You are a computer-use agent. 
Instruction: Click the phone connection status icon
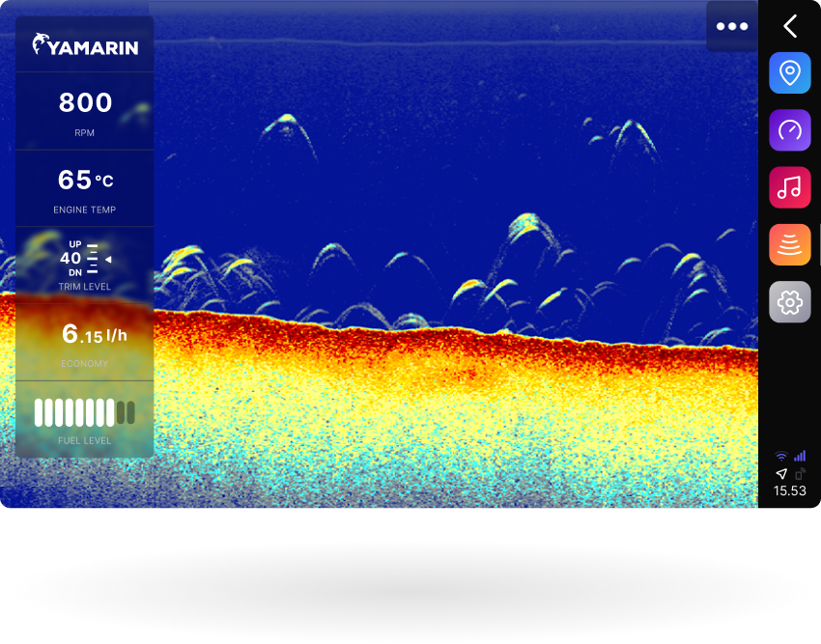click(800, 474)
